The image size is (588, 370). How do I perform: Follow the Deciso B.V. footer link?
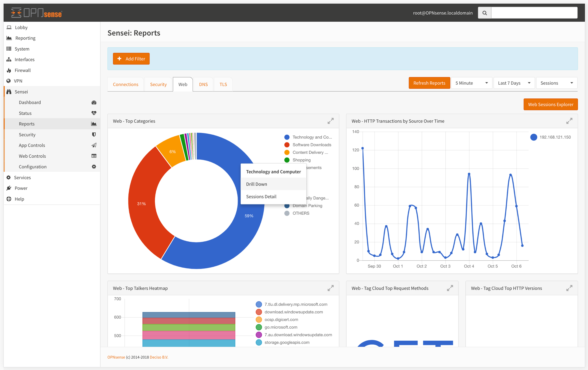(159, 357)
